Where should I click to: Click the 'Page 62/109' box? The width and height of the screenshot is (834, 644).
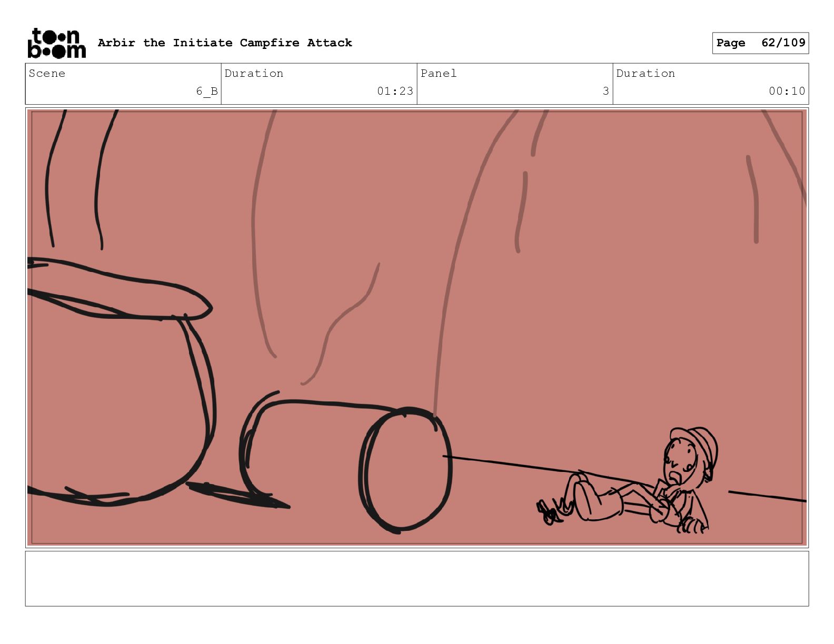(760, 43)
